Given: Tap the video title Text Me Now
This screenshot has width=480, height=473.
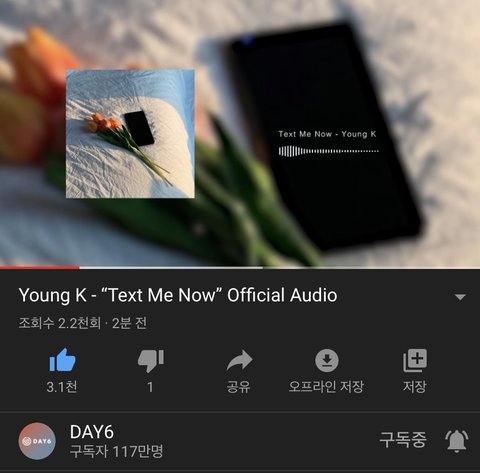Looking at the screenshot, I should (x=178, y=295).
